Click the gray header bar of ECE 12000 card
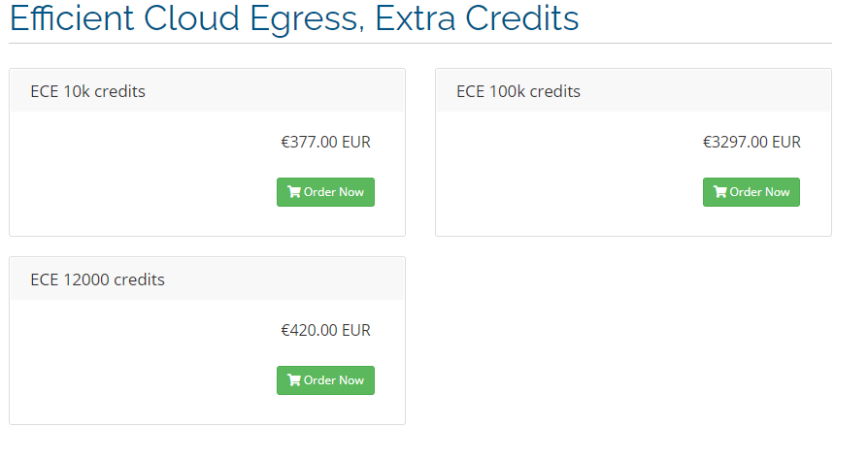Image resolution: width=868 pixels, height=460 pixels. 207,279
